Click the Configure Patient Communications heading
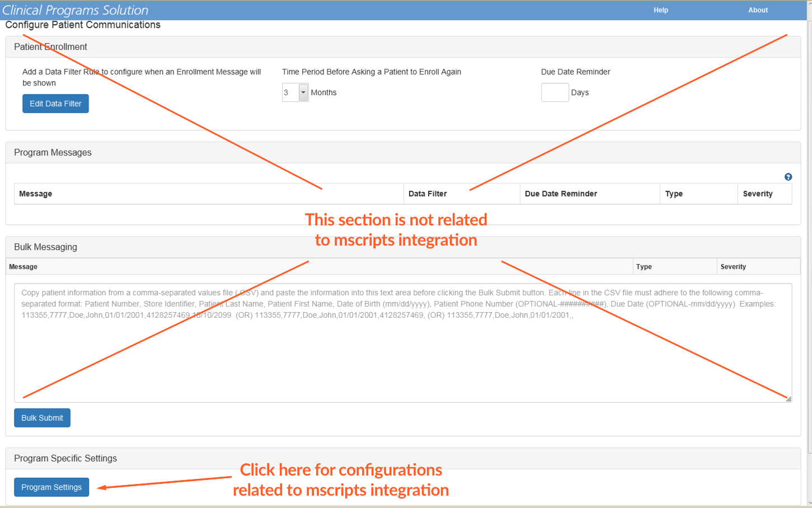 click(83, 25)
